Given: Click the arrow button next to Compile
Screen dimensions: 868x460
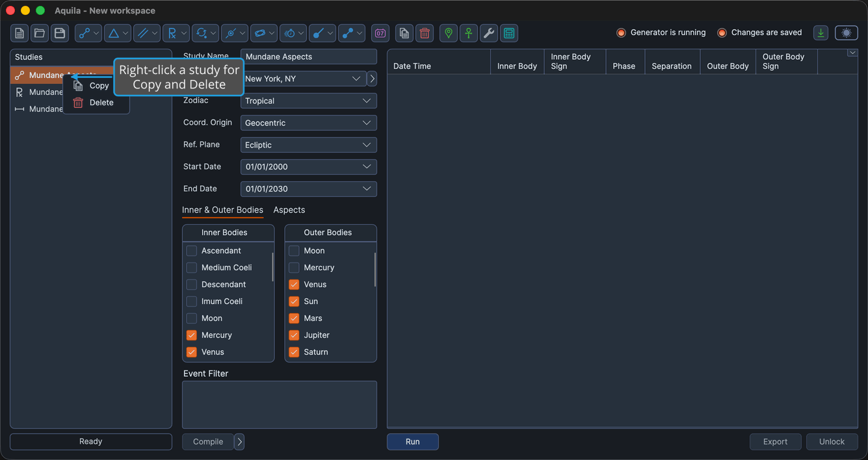Looking at the screenshot, I should click(x=239, y=442).
